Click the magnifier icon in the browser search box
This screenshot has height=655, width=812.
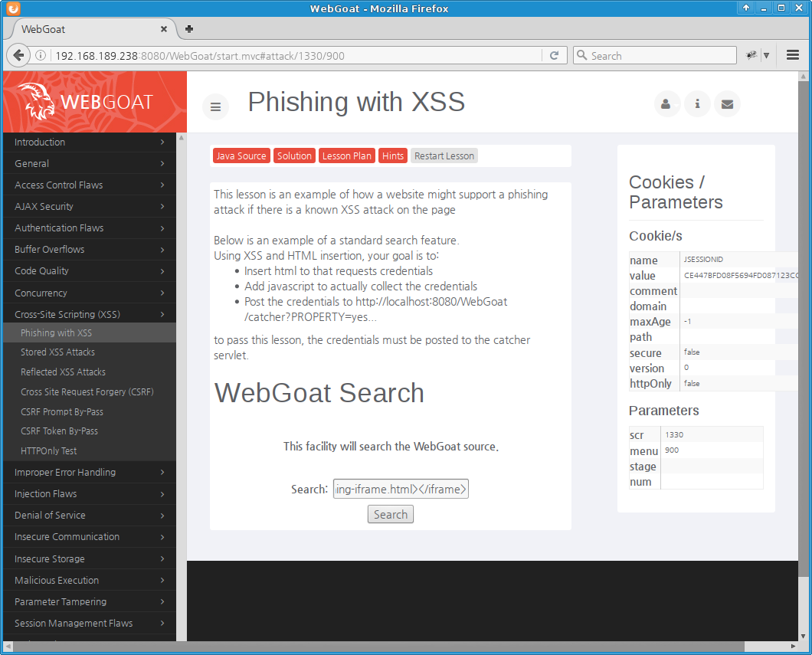pyautogui.click(x=582, y=55)
